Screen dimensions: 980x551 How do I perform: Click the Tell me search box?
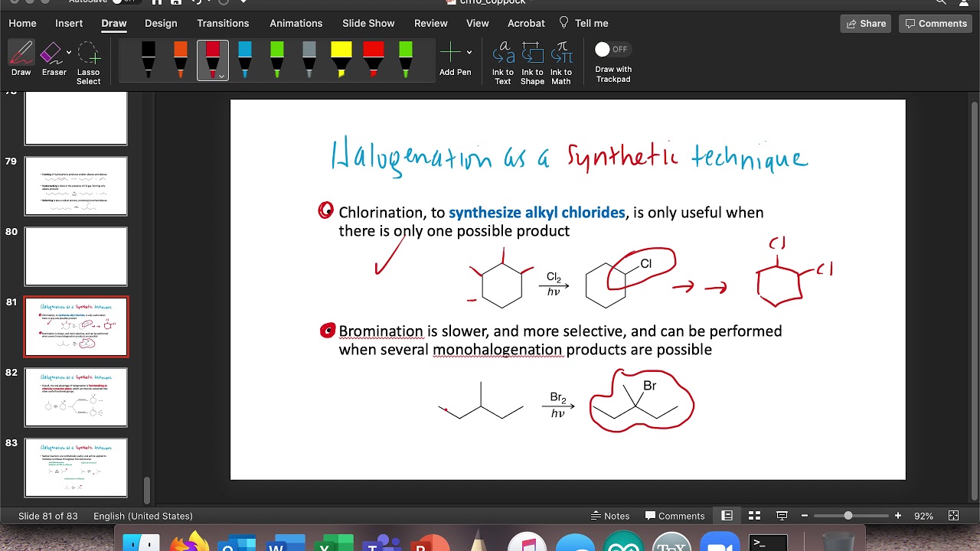(583, 23)
